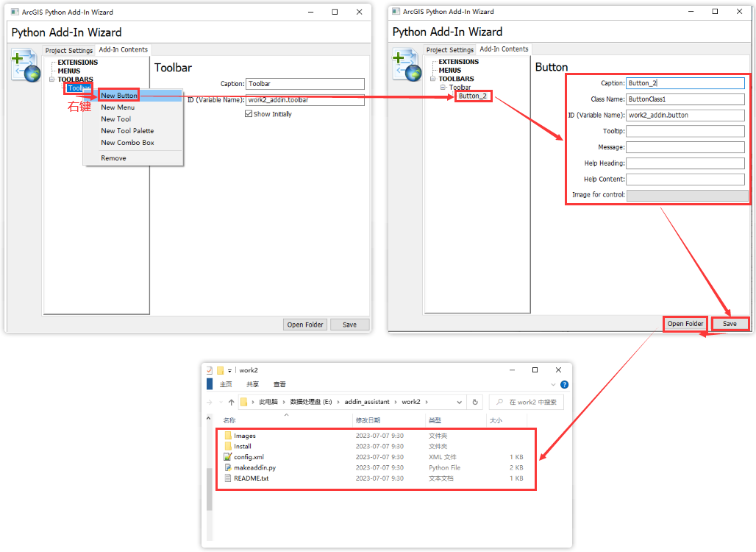756x552 pixels.
Task: Select Button_2 in the right wizard tree
Action: click(472, 96)
